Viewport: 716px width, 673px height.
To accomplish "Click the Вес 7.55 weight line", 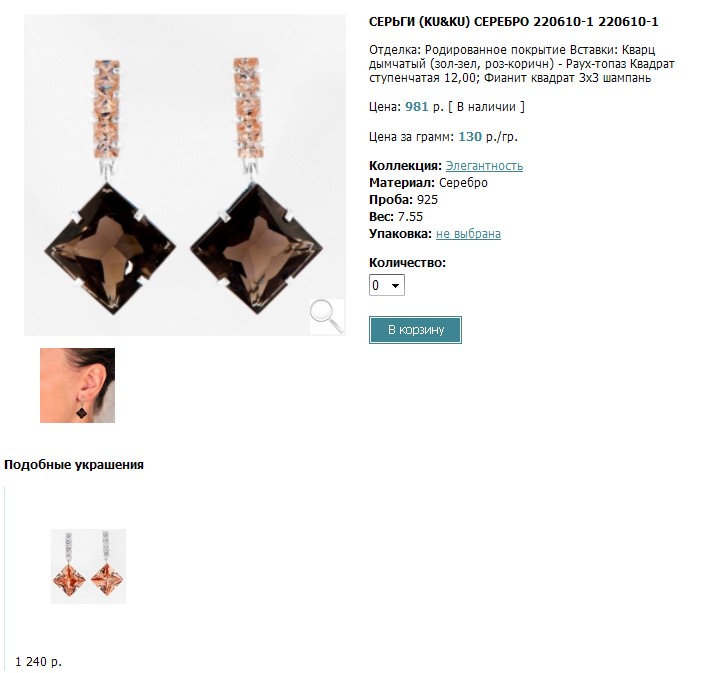I will pyautogui.click(x=396, y=216).
